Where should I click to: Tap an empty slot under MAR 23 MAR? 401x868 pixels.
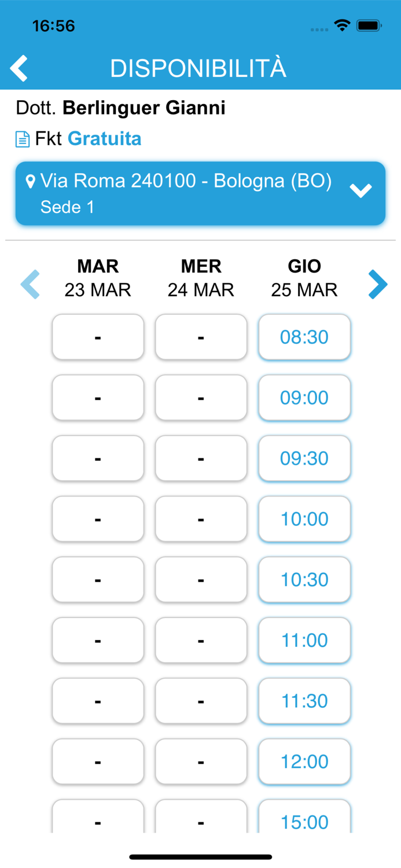point(98,337)
